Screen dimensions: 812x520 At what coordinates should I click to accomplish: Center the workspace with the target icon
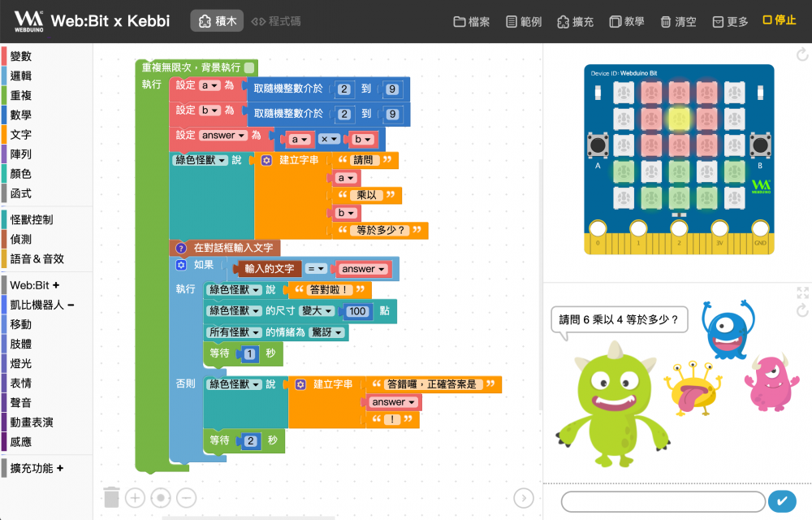click(161, 498)
